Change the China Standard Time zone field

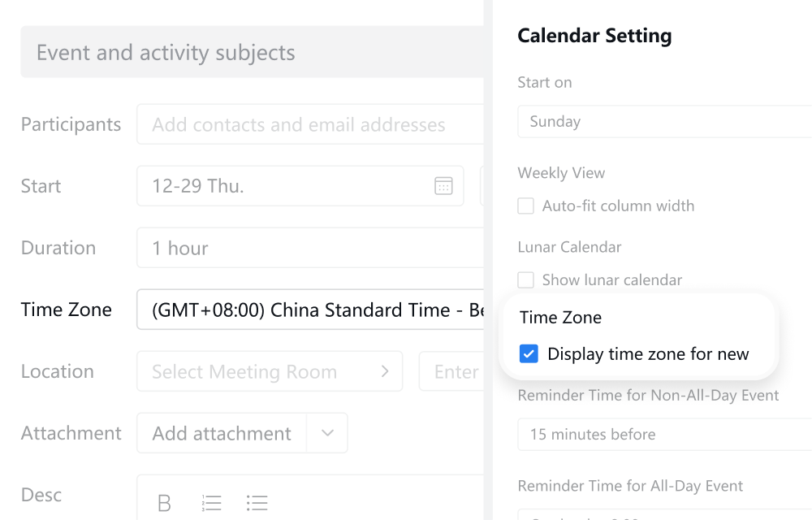click(310, 310)
